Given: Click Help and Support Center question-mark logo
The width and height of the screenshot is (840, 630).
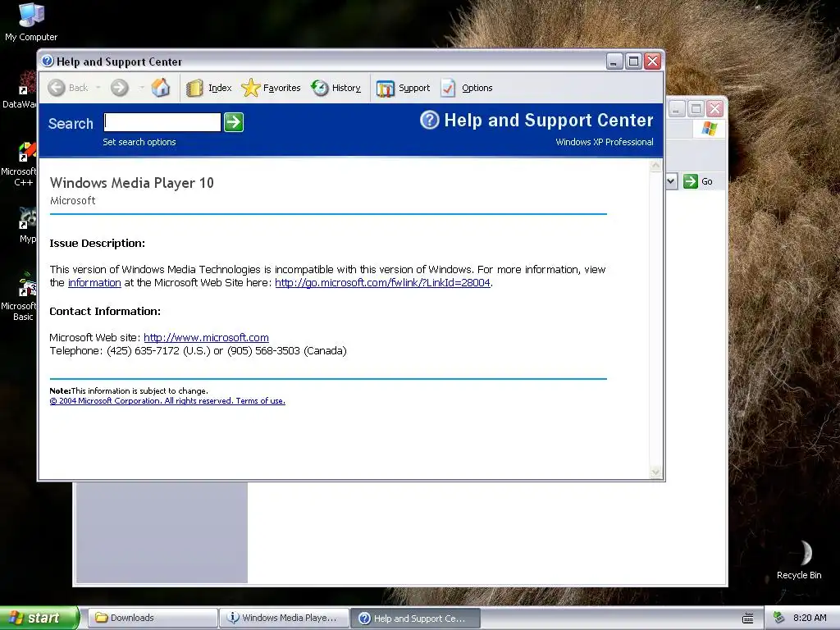Looking at the screenshot, I should (x=429, y=120).
